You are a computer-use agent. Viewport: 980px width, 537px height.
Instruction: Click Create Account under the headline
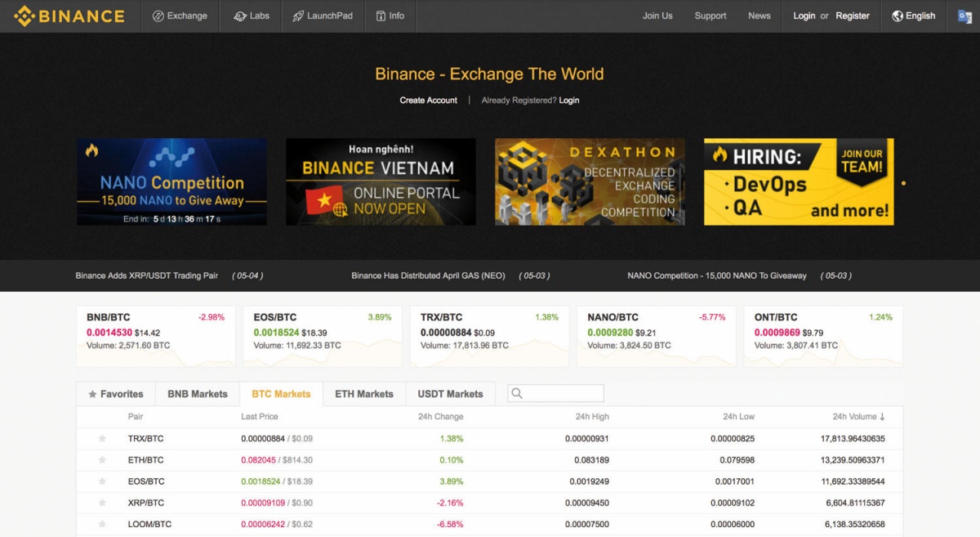[429, 100]
